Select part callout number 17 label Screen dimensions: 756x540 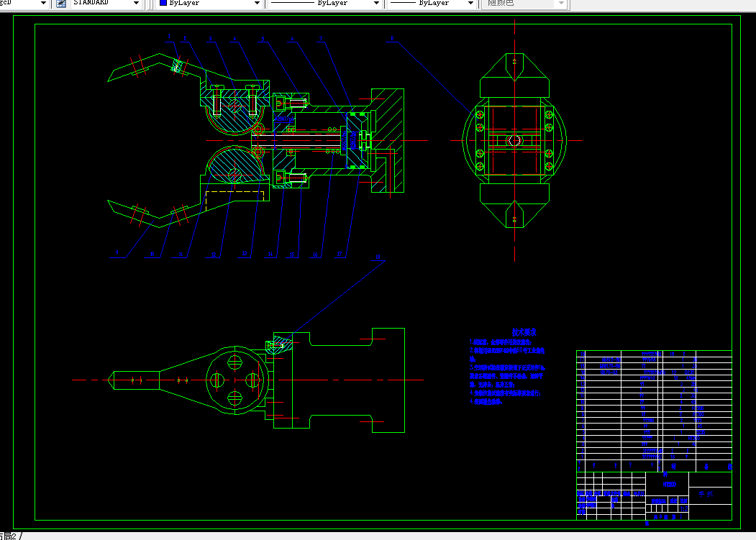coord(340,254)
